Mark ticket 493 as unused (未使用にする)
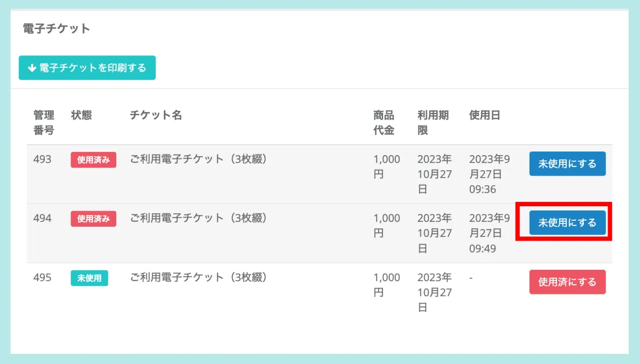The width and height of the screenshot is (640, 364). (x=567, y=164)
